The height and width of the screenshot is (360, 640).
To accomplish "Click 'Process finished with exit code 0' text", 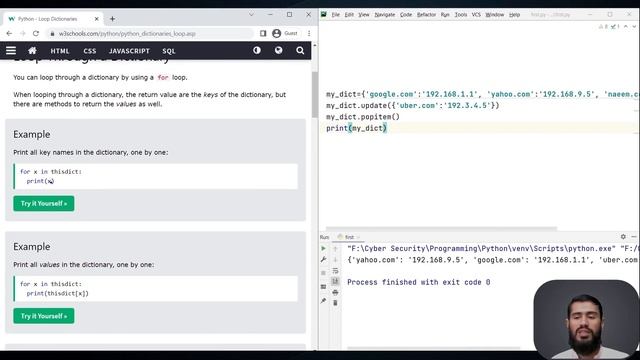I will (x=419, y=282).
